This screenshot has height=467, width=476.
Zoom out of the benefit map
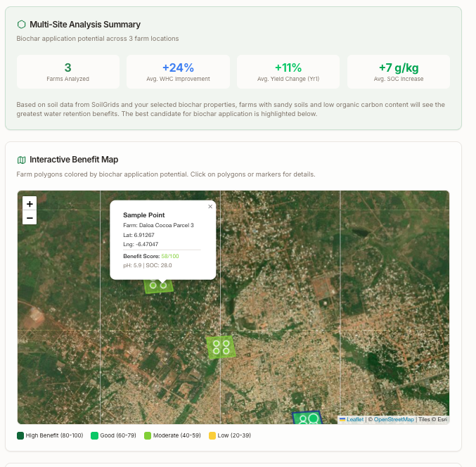point(30,218)
